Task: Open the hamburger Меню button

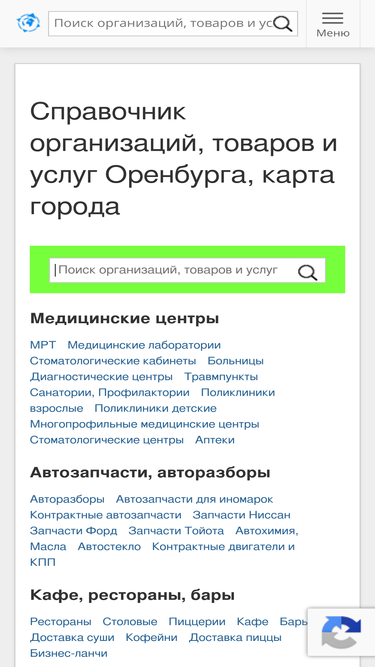Action: (x=333, y=24)
